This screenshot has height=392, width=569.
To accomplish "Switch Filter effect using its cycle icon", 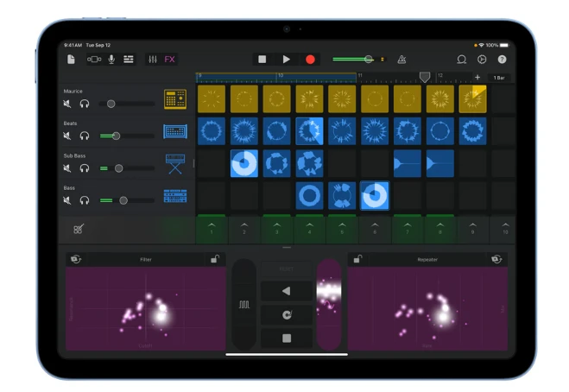I will [x=77, y=259].
